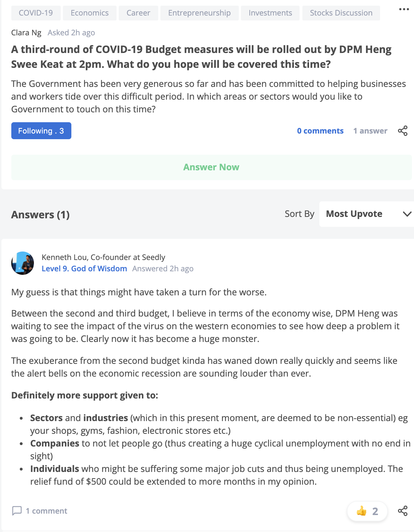The height and width of the screenshot is (532, 414).
Task: View the 1 answer link
Action: point(370,131)
